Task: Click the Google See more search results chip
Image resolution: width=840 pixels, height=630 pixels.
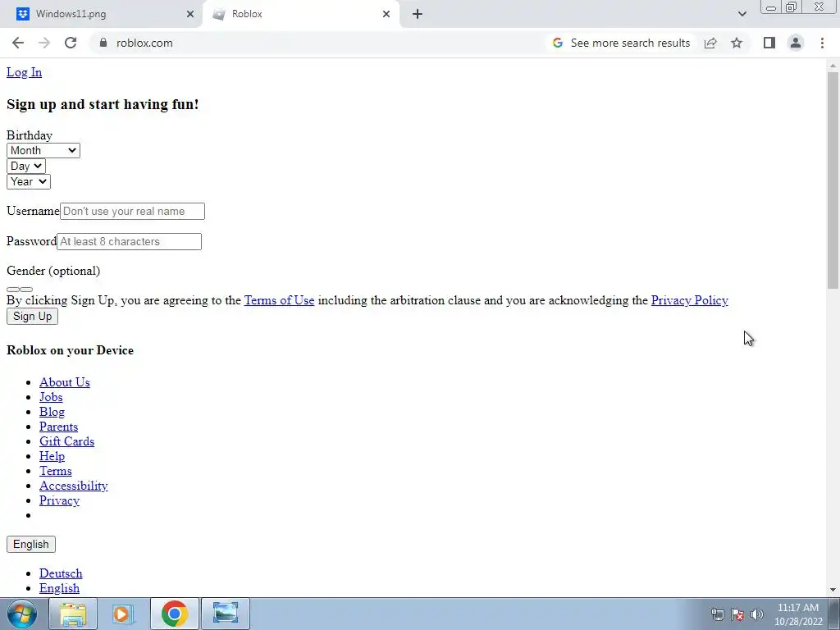Action: click(x=622, y=43)
